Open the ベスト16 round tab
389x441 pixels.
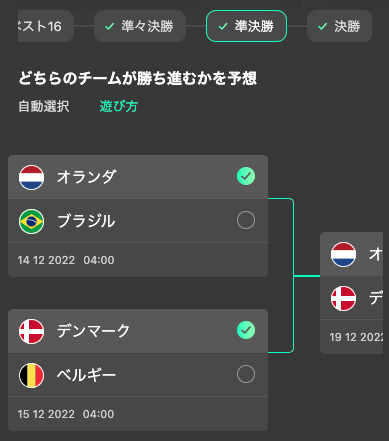pyautogui.click(x=46, y=26)
